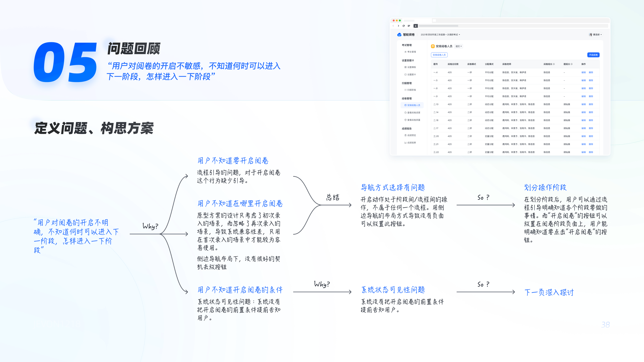644x362 pixels.
Task: Click the yellow icon beside 安排阅卷人员 title
Action: (x=433, y=46)
